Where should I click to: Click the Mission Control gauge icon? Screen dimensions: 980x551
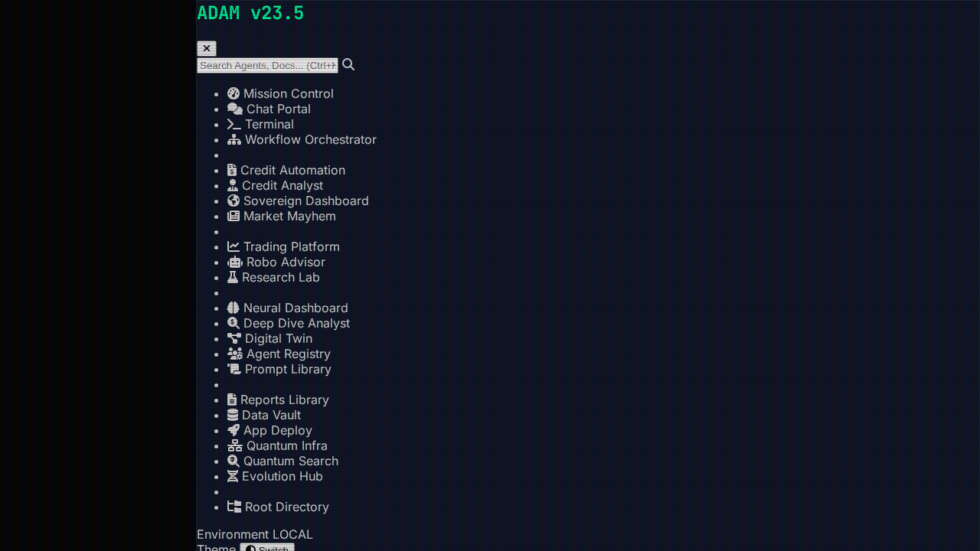pyautogui.click(x=234, y=93)
